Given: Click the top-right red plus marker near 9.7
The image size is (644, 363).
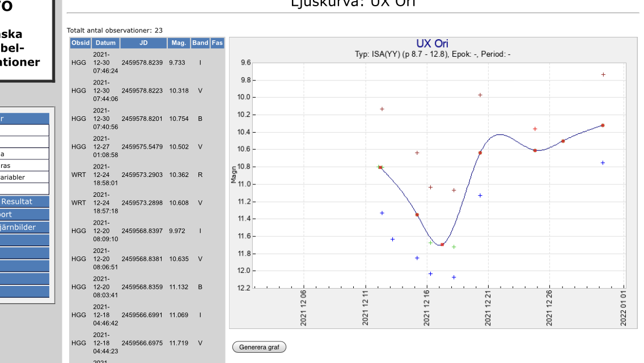Looking at the screenshot, I should coord(603,75).
